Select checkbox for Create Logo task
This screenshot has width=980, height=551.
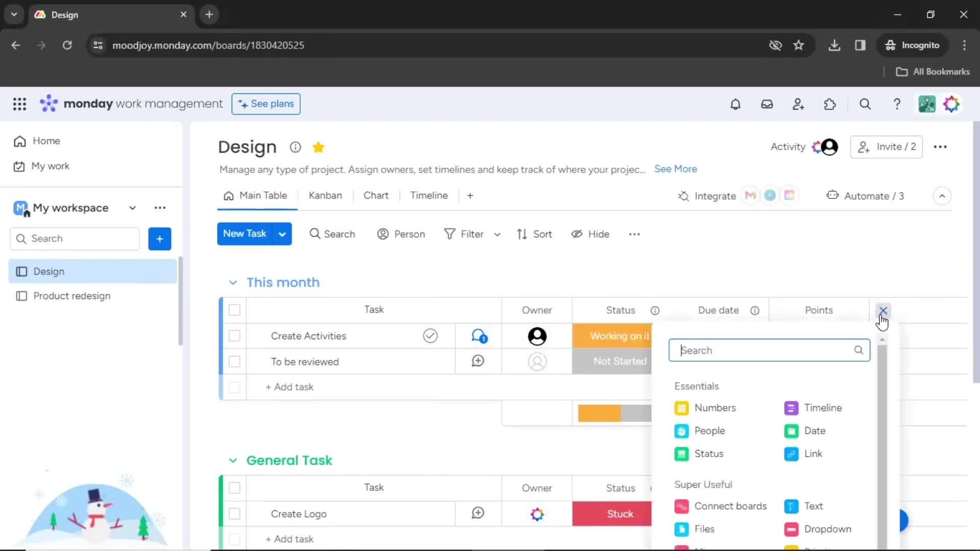tap(234, 514)
